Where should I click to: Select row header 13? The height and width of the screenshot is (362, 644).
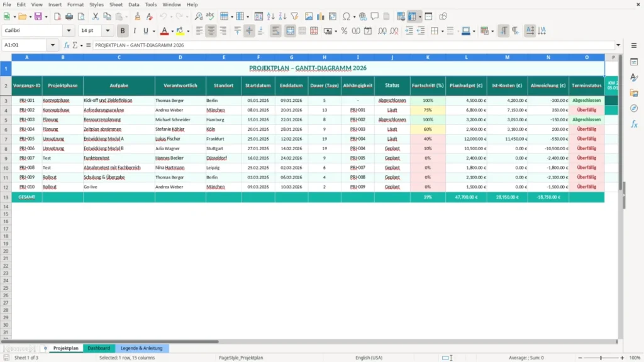(6, 197)
